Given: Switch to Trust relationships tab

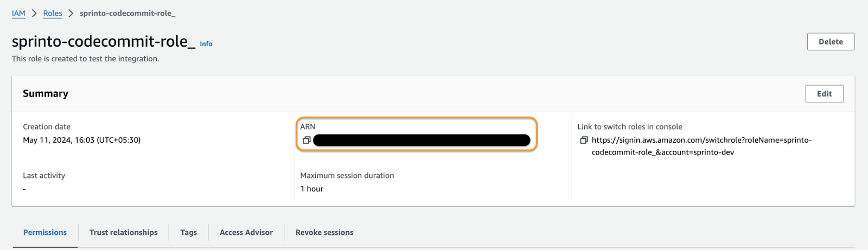Looking at the screenshot, I should click(124, 233).
